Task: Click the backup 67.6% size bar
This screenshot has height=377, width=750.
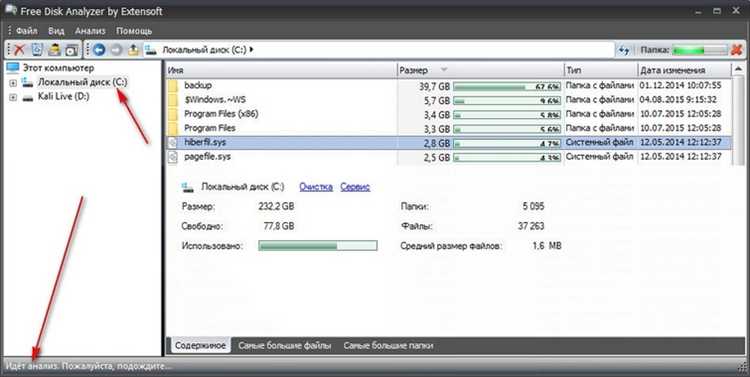Action: click(507, 87)
